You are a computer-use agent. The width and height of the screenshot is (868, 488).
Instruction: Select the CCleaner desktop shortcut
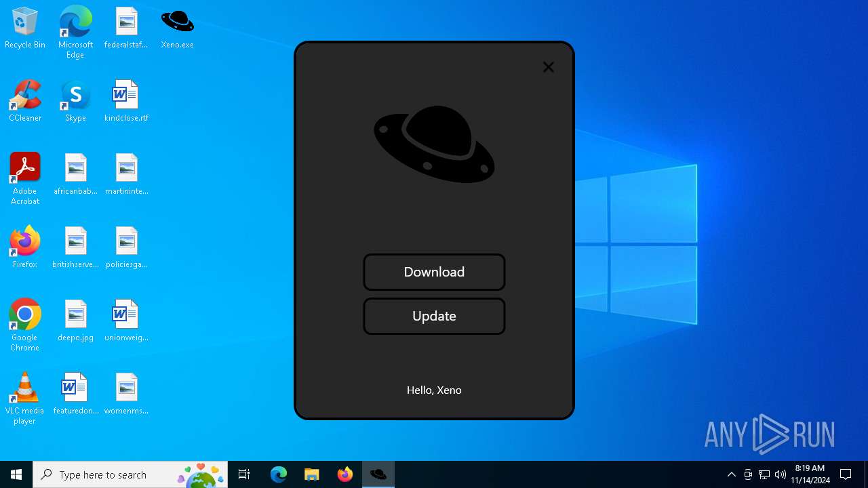(x=25, y=102)
